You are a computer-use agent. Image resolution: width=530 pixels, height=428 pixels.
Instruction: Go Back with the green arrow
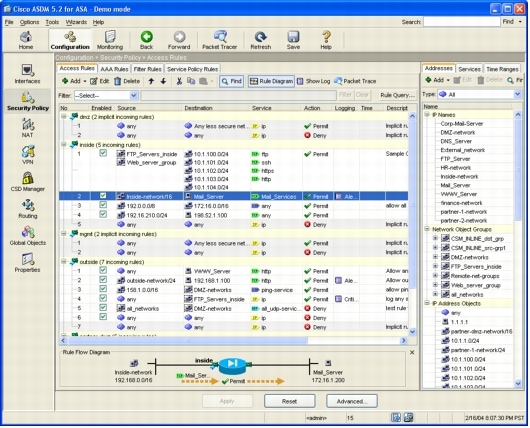[x=146, y=40]
